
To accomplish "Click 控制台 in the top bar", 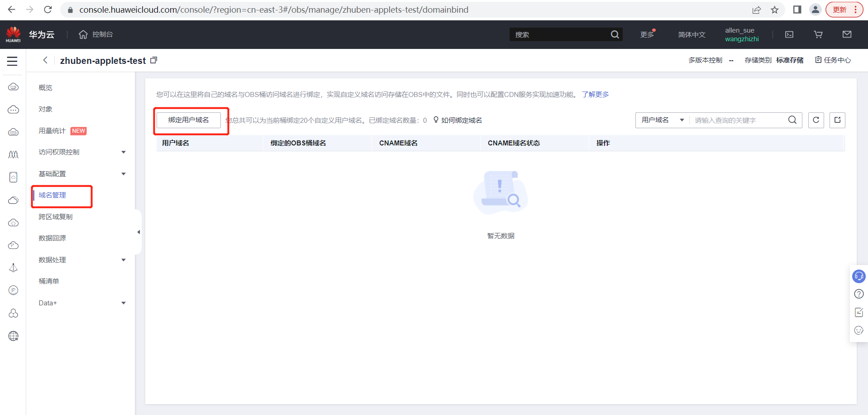I will pos(103,34).
